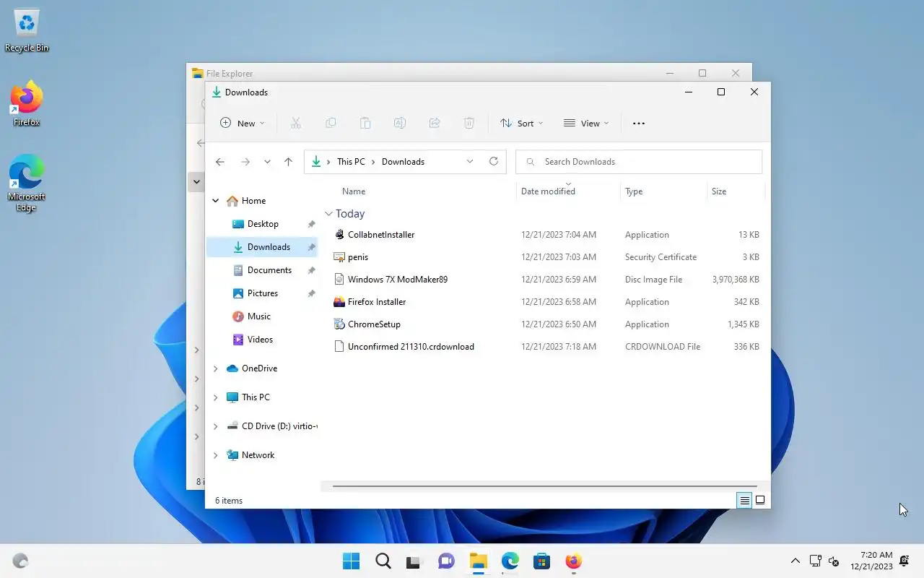Select Documents in navigation pane

pyautogui.click(x=262, y=270)
